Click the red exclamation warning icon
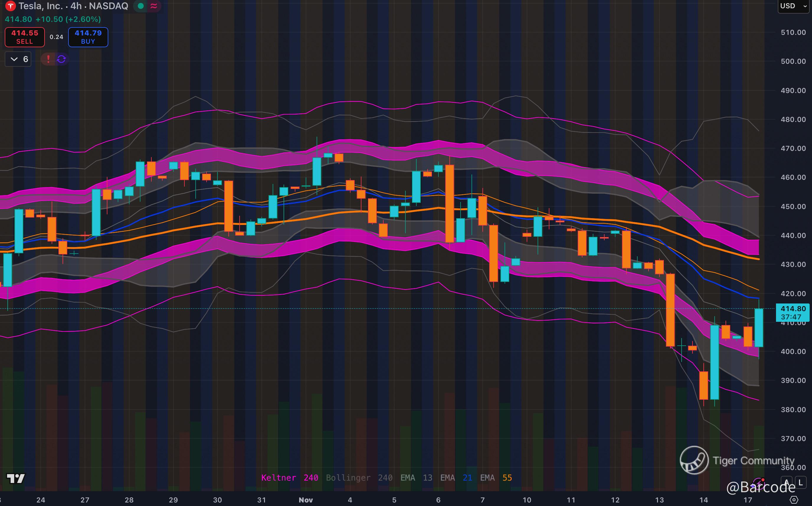The height and width of the screenshot is (506, 812). click(x=48, y=59)
